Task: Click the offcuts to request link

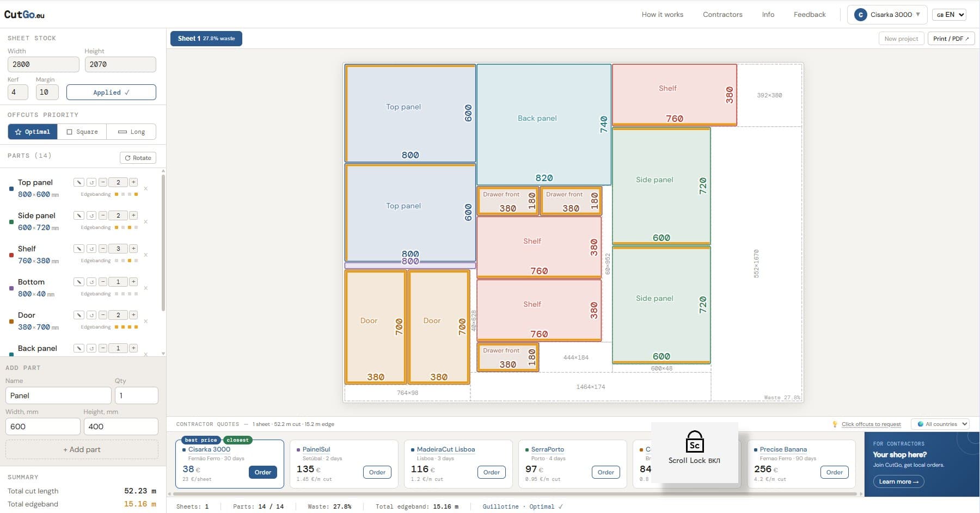Action: (871, 424)
